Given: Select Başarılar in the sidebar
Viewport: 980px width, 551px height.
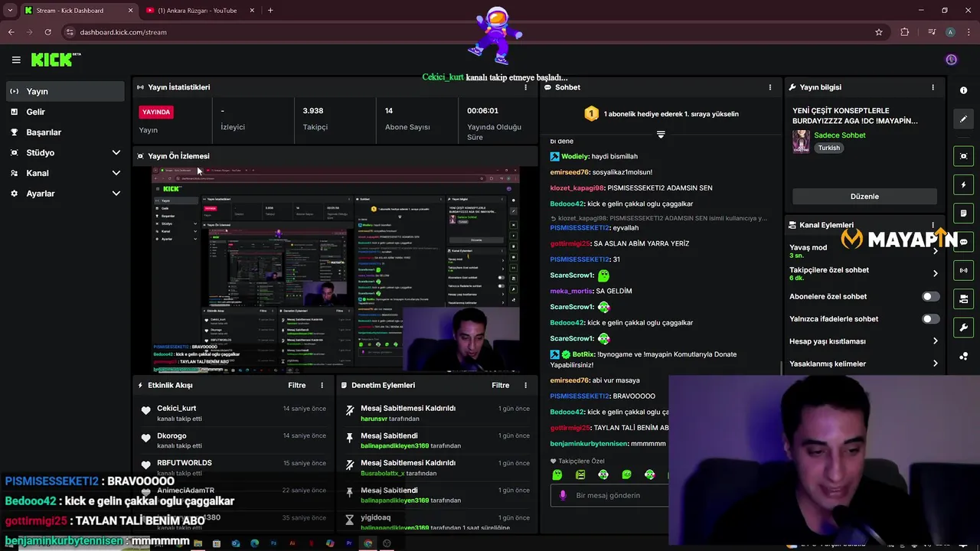Looking at the screenshot, I should pyautogui.click(x=65, y=132).
